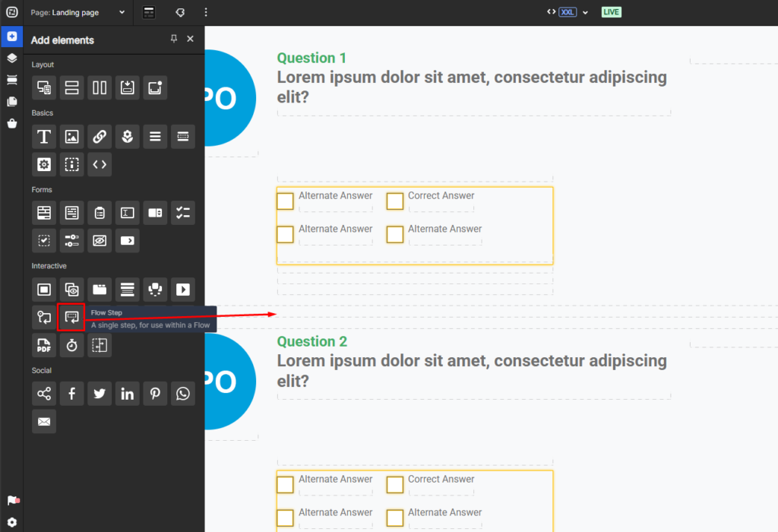Pin the Add elements panel
Viewport: 778px width, 532px height.
tap(174, 39)
